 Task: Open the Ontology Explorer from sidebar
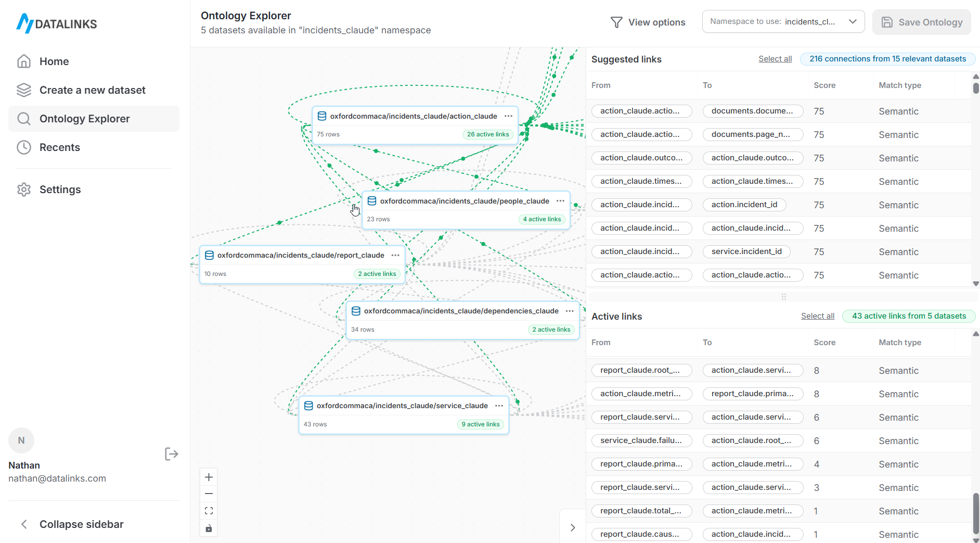click(x=84, y=118)
